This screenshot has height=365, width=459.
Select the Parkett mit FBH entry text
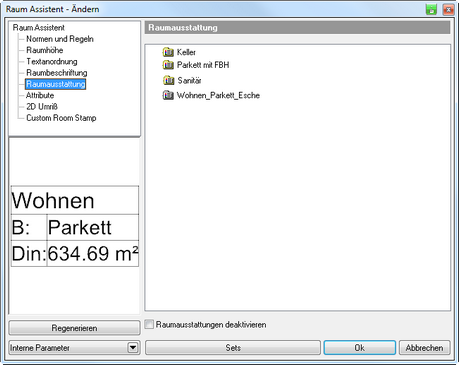point(203,65)
